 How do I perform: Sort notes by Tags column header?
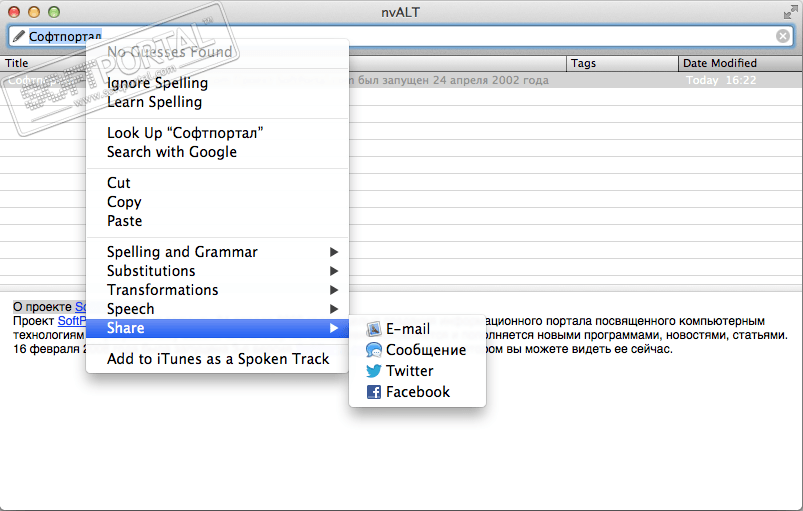tap(622, 63)
